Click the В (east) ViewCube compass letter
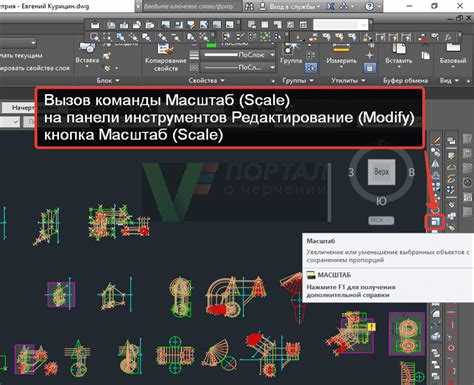This screenshot has height=385, width=474. (x=412, y=172)
